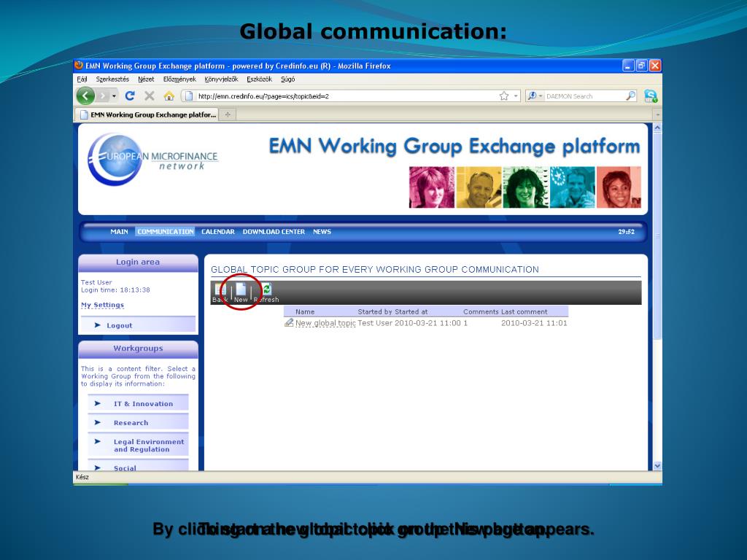Click the search magnifier icon
This screenshot has width=747, height=560.
[x=630, y=96]
